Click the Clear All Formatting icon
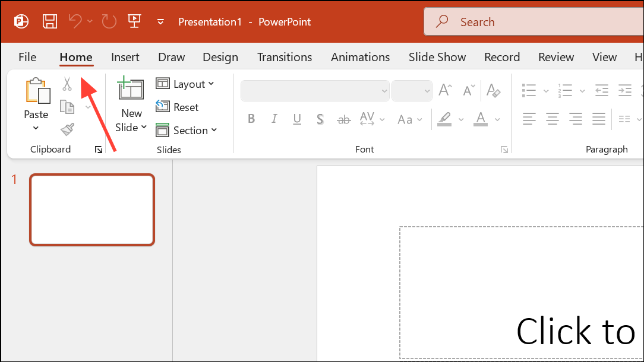This screenshot has height=362, width=644. tap(494, 90)
